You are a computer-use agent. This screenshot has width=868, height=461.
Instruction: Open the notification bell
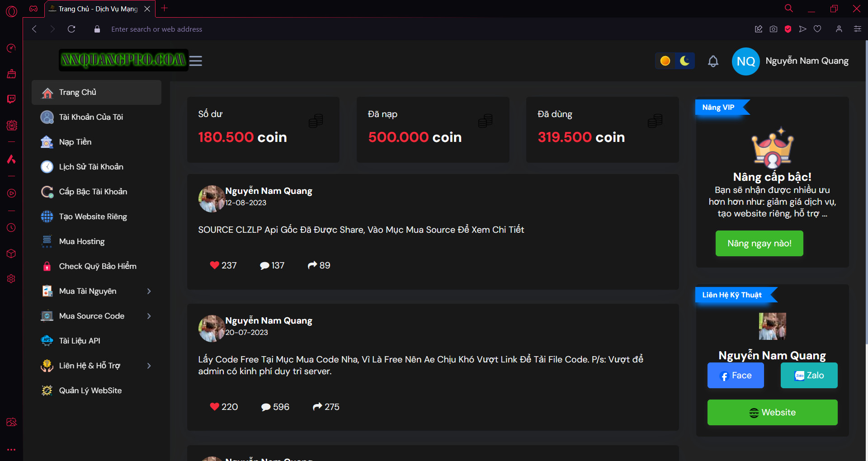coord(713,61)
